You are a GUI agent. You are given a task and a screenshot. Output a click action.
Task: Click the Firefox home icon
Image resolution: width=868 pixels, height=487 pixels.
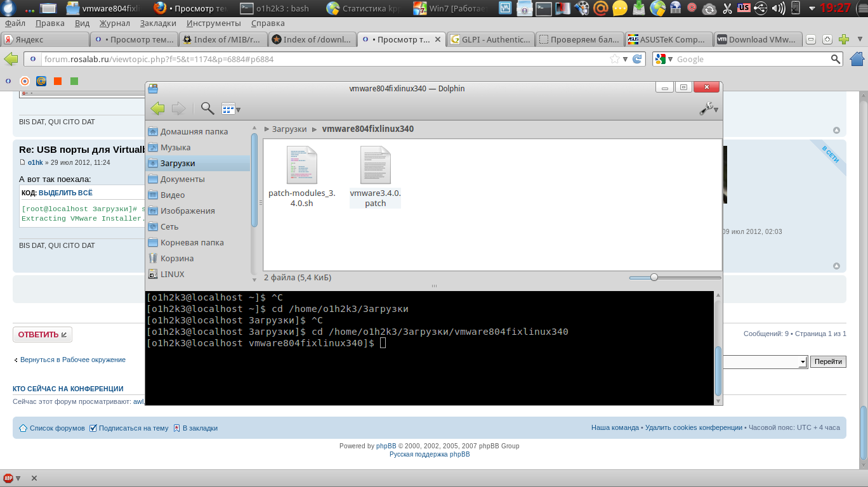tap(857, 59)
